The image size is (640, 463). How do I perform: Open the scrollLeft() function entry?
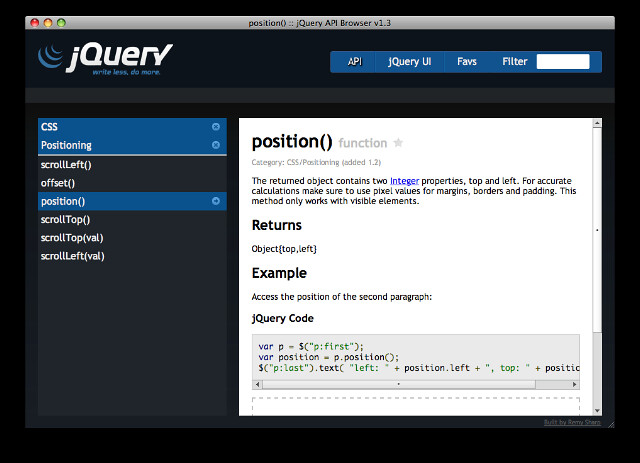click(132, 165)
